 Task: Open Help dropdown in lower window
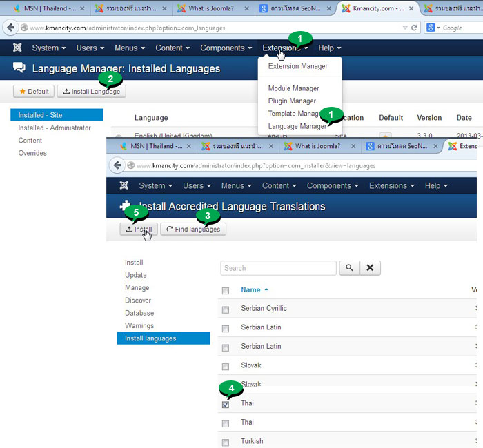(436, 186)
